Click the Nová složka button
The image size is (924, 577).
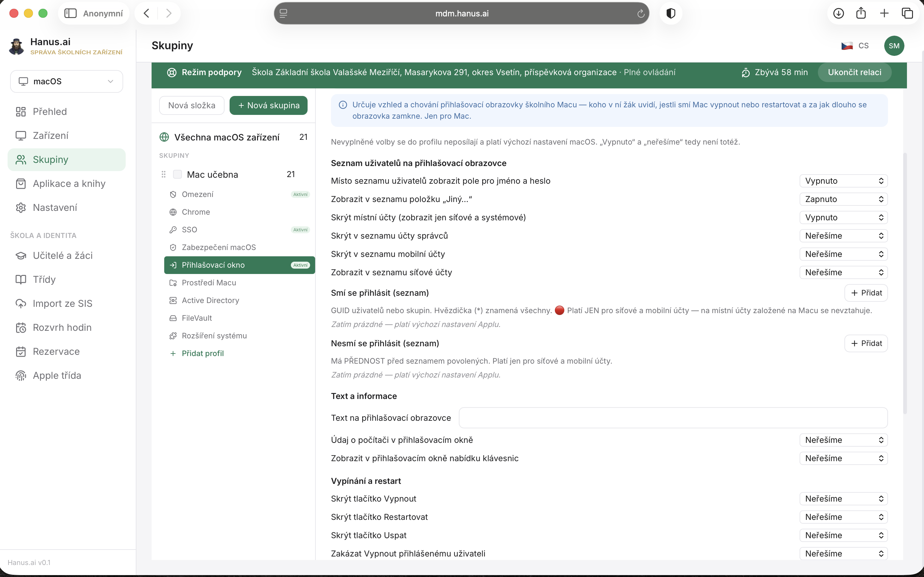[x=192, y=105]
